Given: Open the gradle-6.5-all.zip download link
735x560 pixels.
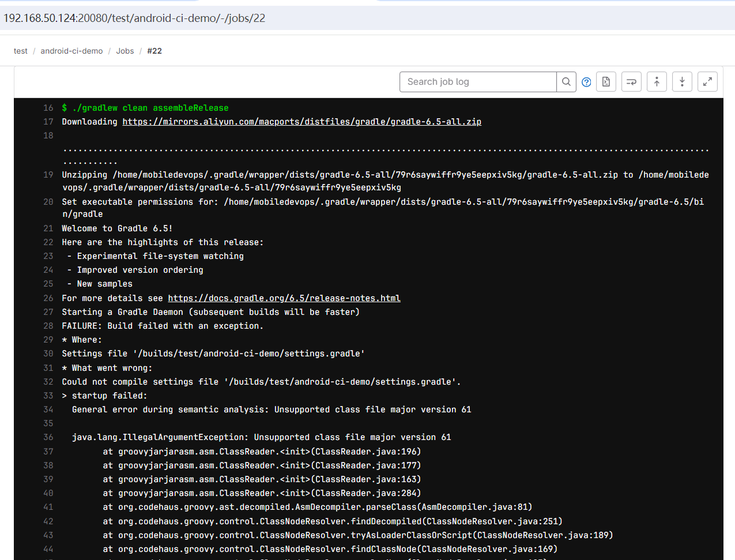Looking at the screenshot, I should (301, 121).
